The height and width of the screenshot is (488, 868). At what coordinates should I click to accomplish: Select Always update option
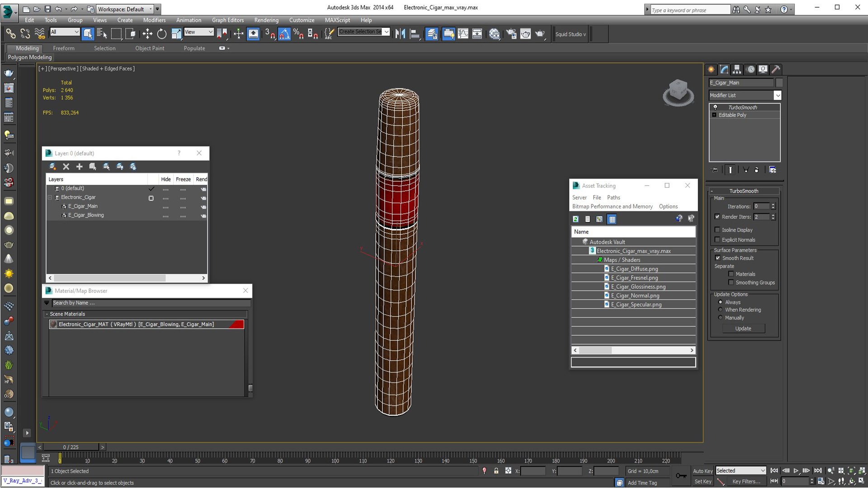[x=721, y=302]
